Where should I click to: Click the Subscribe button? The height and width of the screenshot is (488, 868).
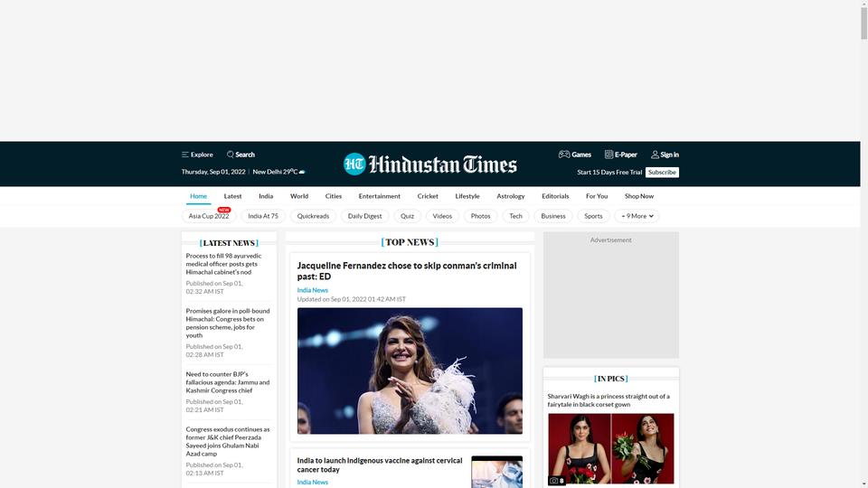tap(662, 172)
